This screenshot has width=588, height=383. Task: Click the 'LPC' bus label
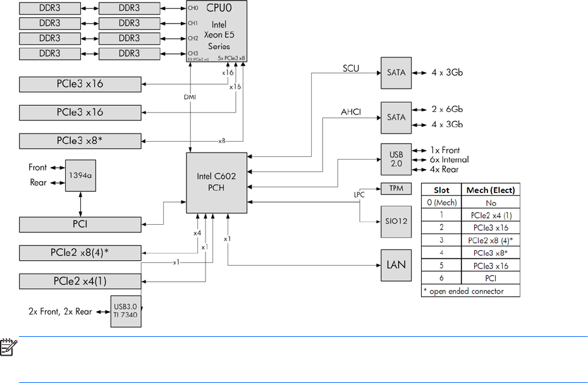[359, 194]
